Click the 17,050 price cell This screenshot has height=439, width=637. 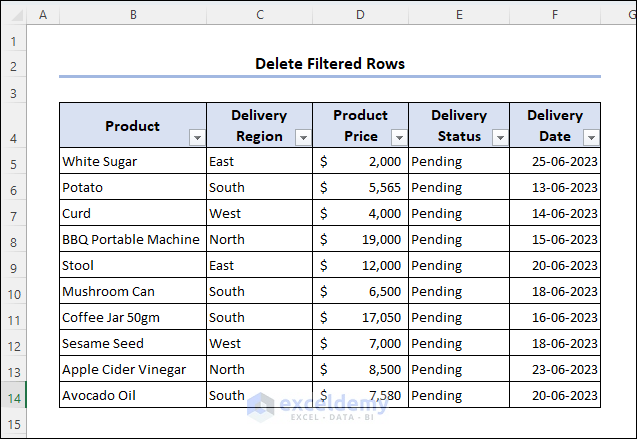coord(360,317)
